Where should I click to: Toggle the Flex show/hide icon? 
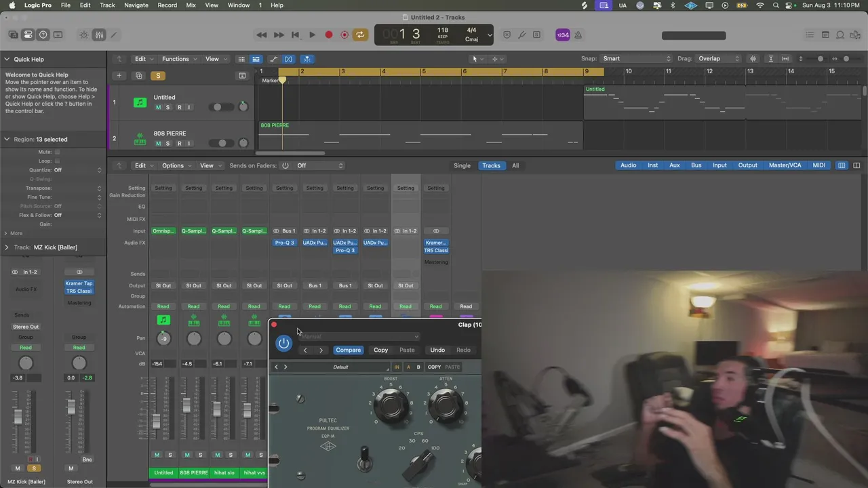(288, 59)
